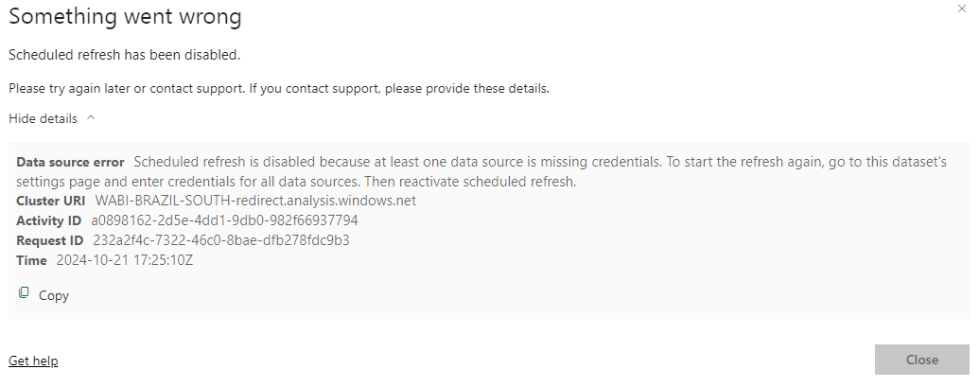Click the Time field label
Image resolution: width=980 pixels, height=387 pixels.
31,260
